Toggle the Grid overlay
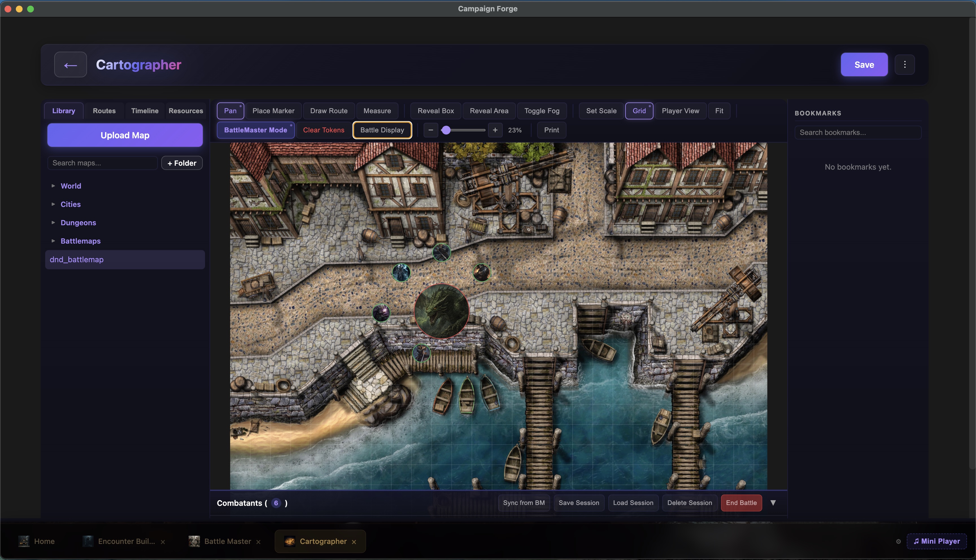 pos(639,111)
